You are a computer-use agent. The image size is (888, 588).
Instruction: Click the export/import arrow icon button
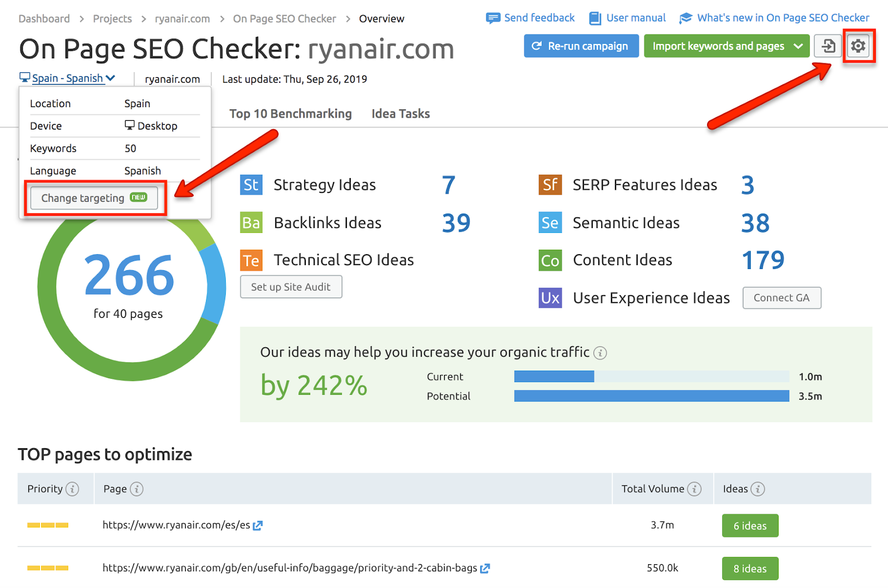[x=828, y=46]
